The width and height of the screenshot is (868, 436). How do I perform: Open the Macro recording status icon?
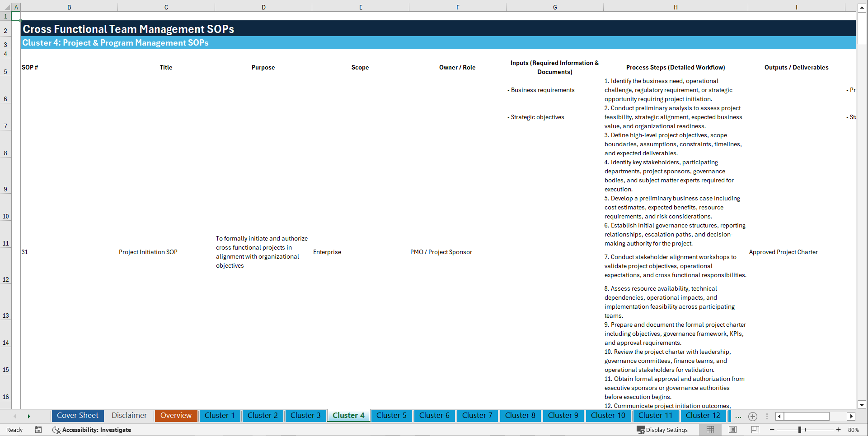click(38, 430)
